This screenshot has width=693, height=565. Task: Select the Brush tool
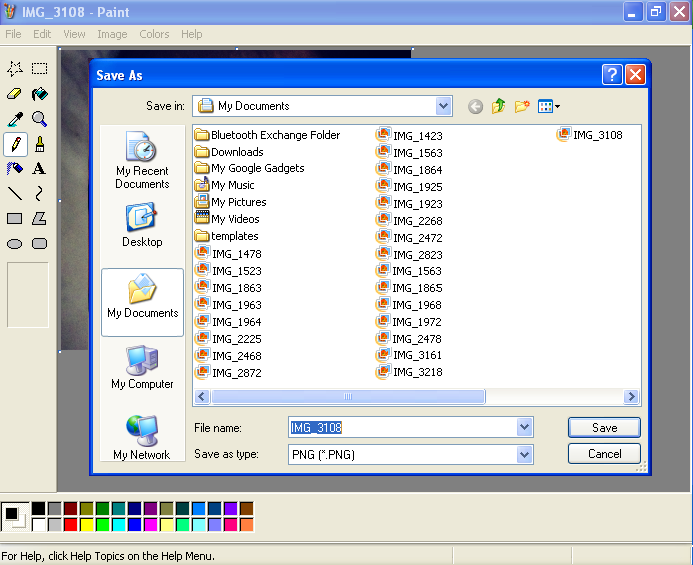(39, 144)
